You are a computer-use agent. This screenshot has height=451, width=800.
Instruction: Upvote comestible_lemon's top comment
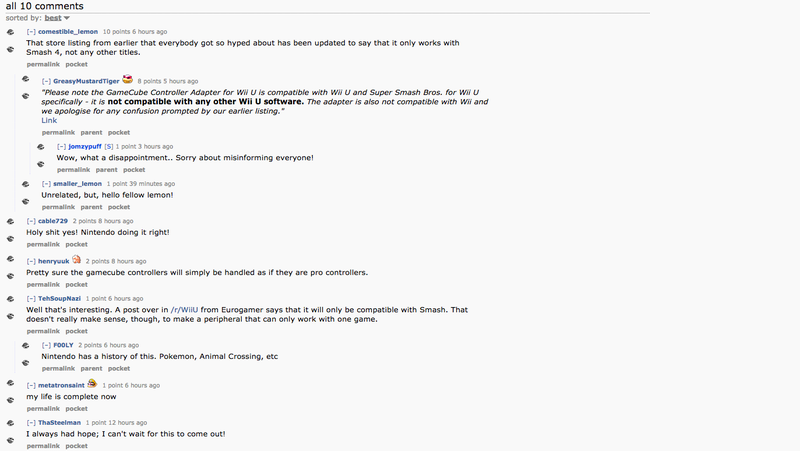pos(10,32)
